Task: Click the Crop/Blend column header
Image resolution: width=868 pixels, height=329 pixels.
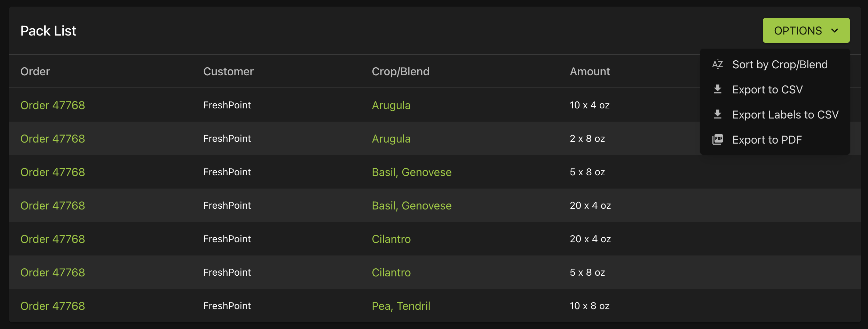Action: pos(401,71)
